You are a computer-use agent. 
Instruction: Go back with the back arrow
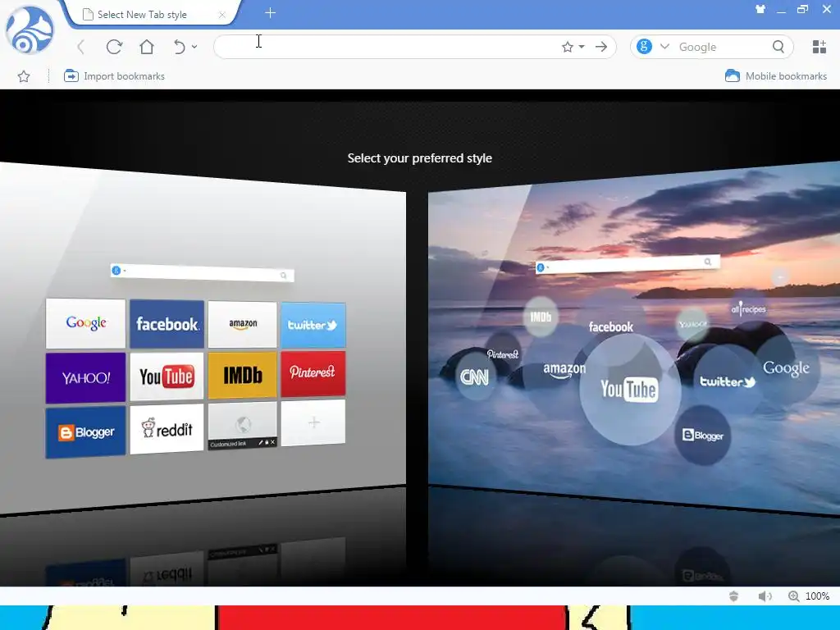pos(81,47)
